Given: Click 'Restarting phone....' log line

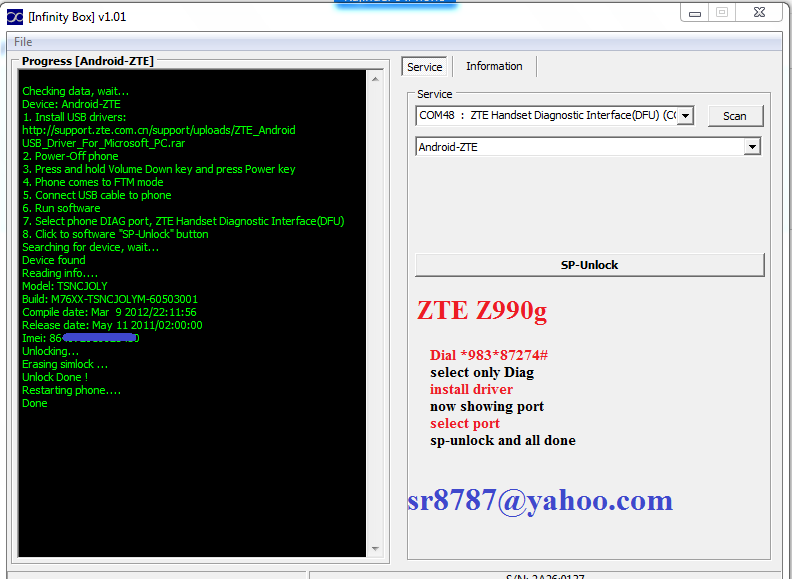Looking at the screenshot, I should [71, 391].
